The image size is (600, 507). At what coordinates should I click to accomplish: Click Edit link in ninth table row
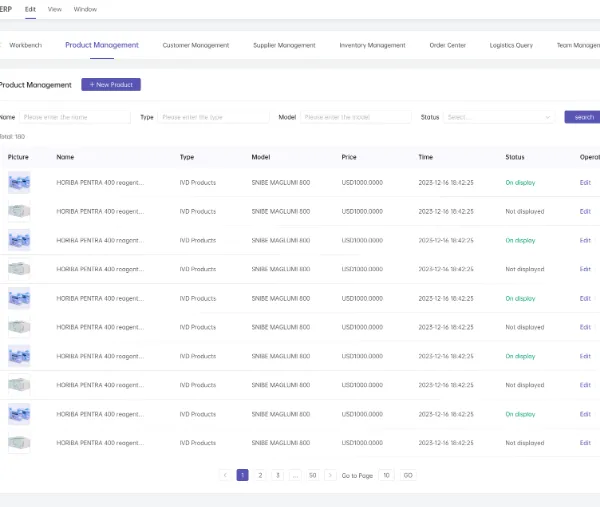point(585,414)
